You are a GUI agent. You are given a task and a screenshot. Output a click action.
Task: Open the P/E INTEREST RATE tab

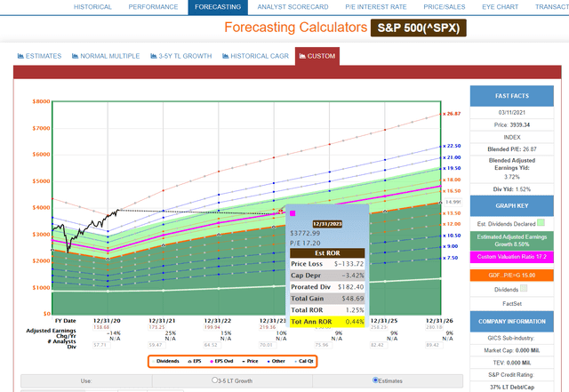[376, 7]
